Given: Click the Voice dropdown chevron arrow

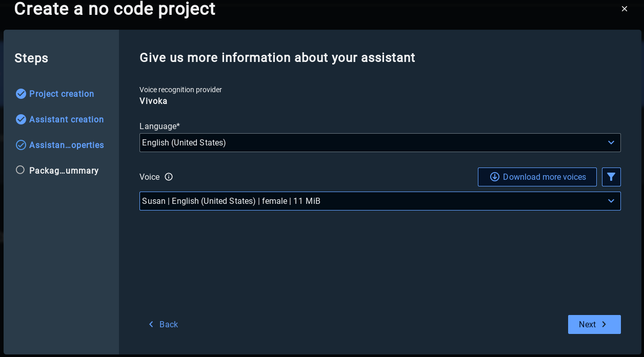Looking at the screenshot, I should [611, 201].
